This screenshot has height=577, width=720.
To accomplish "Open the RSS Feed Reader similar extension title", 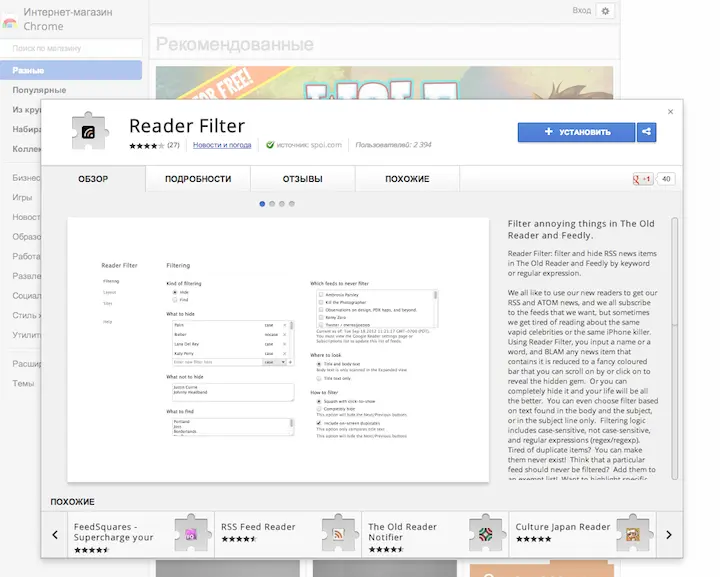I will pyautogui.click(x=258, y=527).
